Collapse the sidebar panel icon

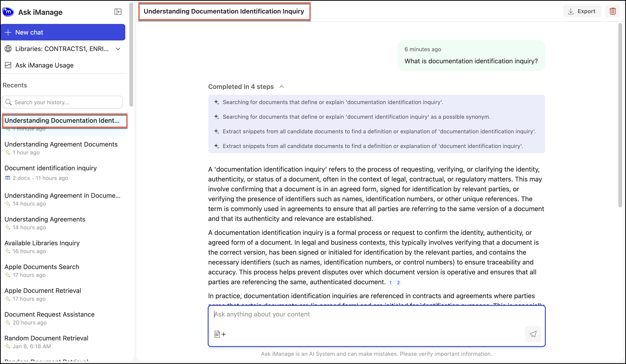pos(118,12)
